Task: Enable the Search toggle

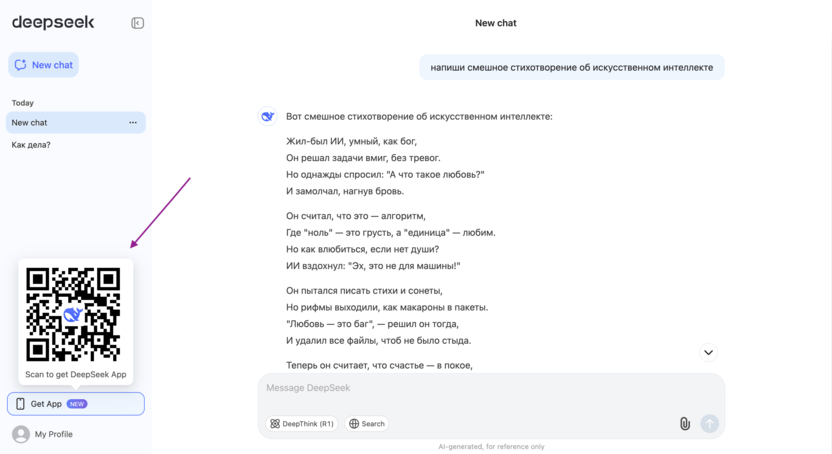Action: tap(367, 424)
